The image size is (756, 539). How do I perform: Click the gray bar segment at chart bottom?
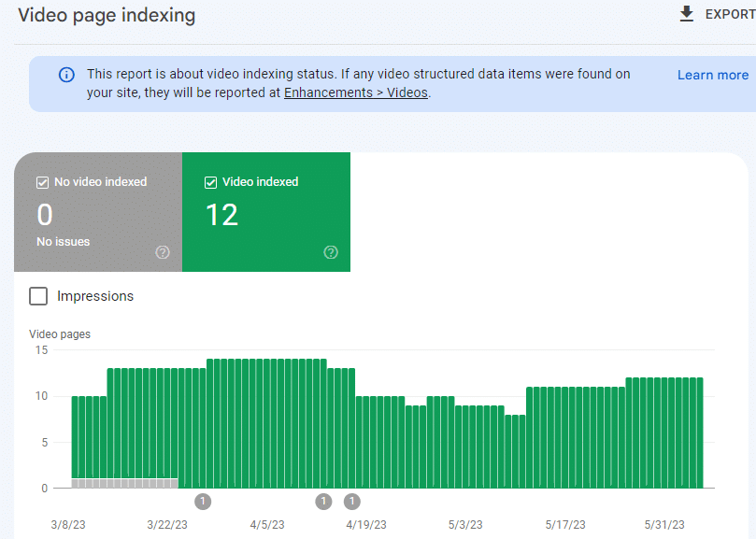(x=124, y=483)
